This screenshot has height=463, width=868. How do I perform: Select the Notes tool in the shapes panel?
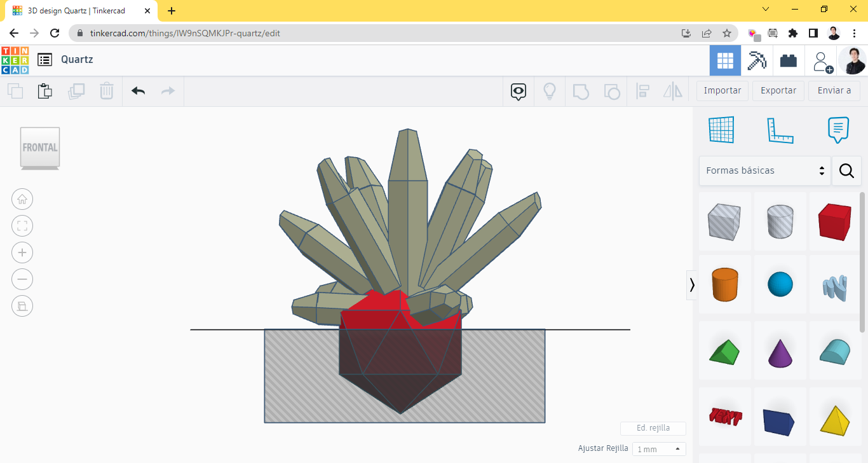tap(839, 130)
